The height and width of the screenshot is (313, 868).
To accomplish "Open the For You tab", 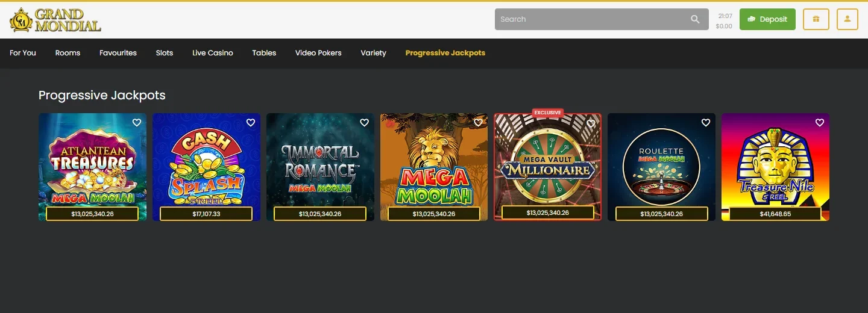I will point(23,53).
